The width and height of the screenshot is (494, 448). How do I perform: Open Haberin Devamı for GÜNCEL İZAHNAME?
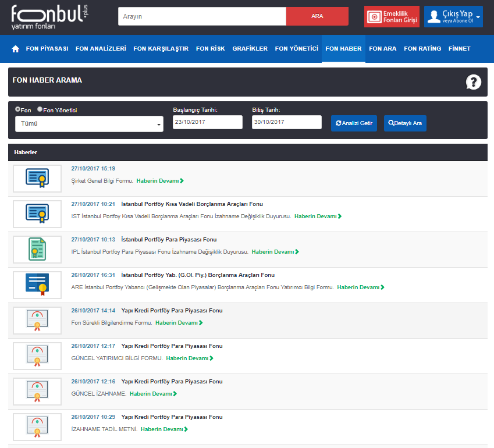(x=154, y=394)
